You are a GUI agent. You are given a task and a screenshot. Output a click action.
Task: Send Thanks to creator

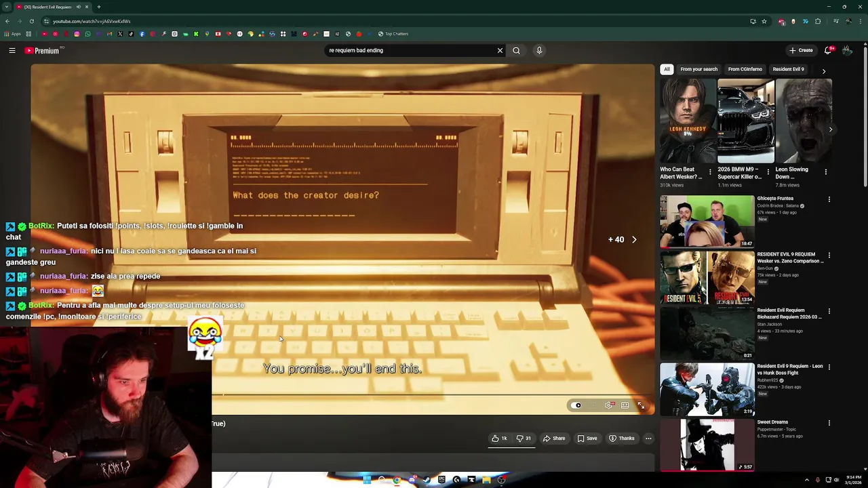pos(622,439)
